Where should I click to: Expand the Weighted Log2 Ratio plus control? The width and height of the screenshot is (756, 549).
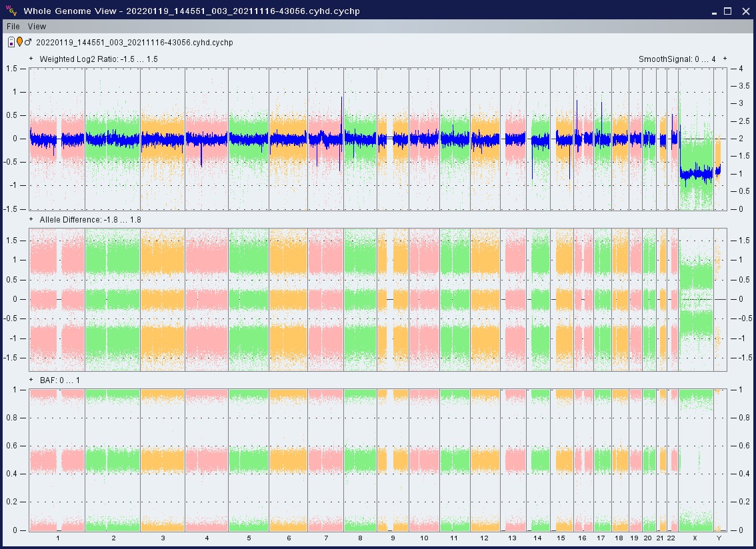[x=31, y=59]
